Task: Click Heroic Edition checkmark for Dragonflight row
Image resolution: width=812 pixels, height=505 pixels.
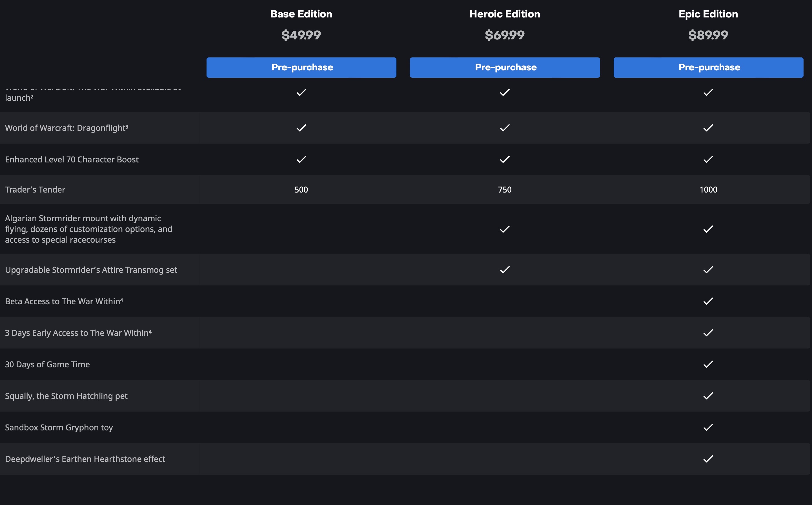Action: point(505,128)
